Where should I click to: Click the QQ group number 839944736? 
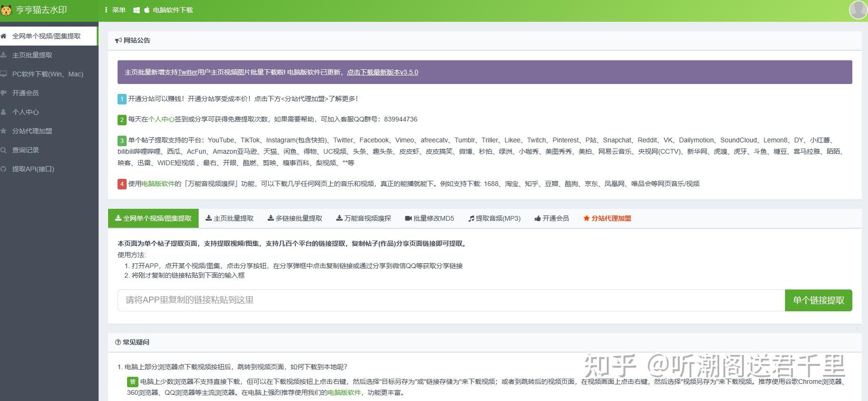coord(401,119)
